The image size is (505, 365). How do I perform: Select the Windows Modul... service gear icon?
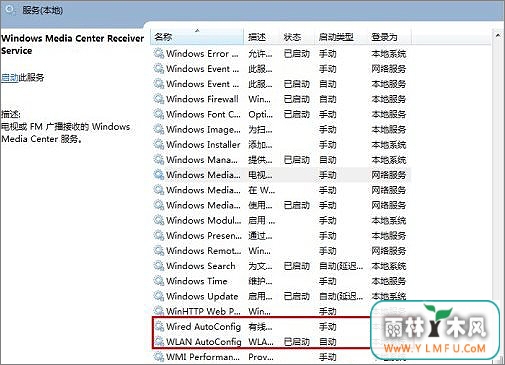(159, 220)
